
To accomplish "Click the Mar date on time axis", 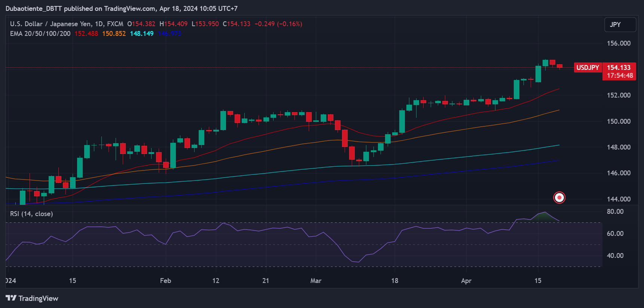I will point(316,281).
